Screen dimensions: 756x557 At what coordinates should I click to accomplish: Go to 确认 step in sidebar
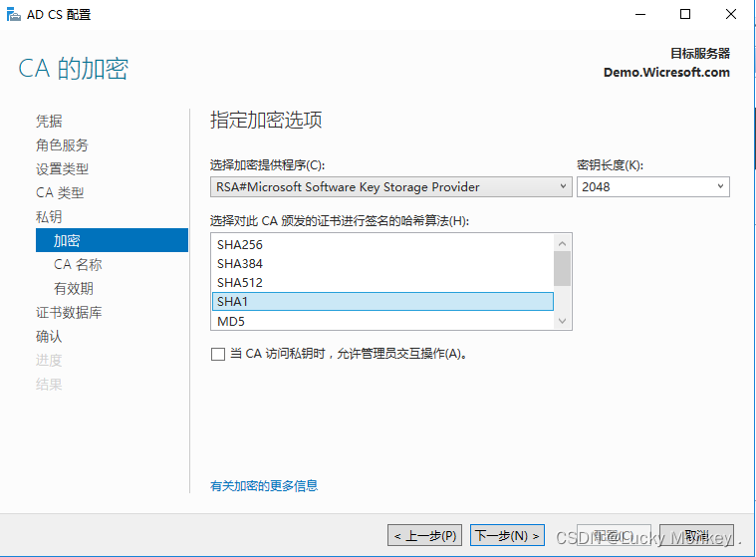click(x=49, y=336)
